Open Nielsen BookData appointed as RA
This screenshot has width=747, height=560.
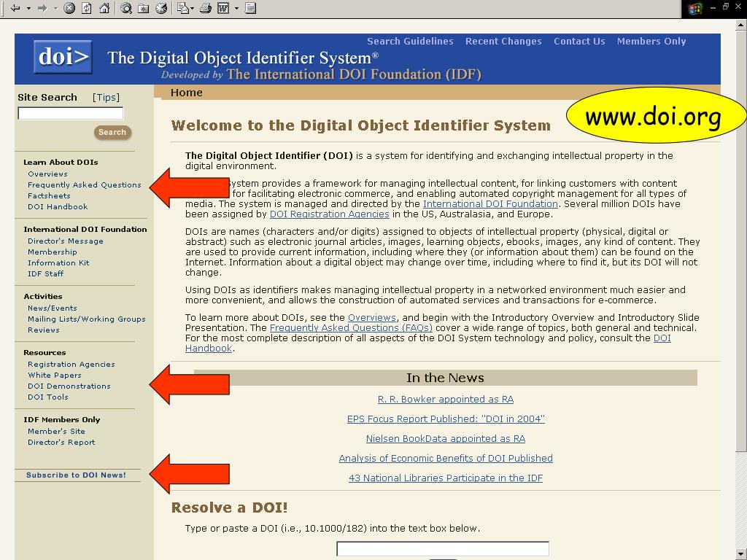446,438
